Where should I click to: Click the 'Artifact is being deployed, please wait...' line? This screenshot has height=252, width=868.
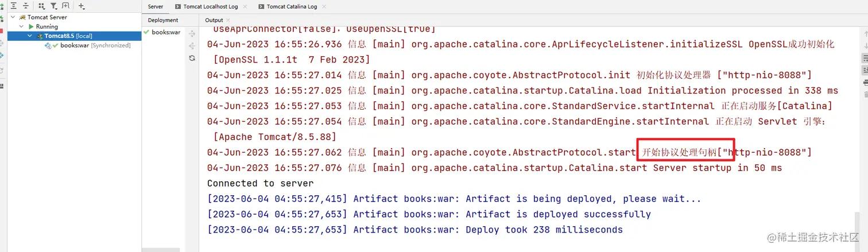click(x=454, y=199)
